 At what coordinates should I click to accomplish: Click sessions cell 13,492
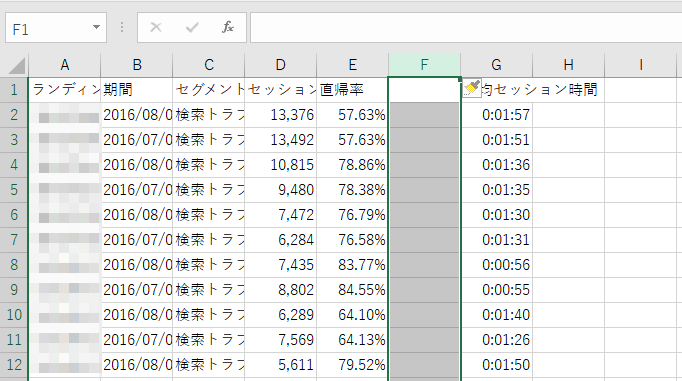coord(281,140)
